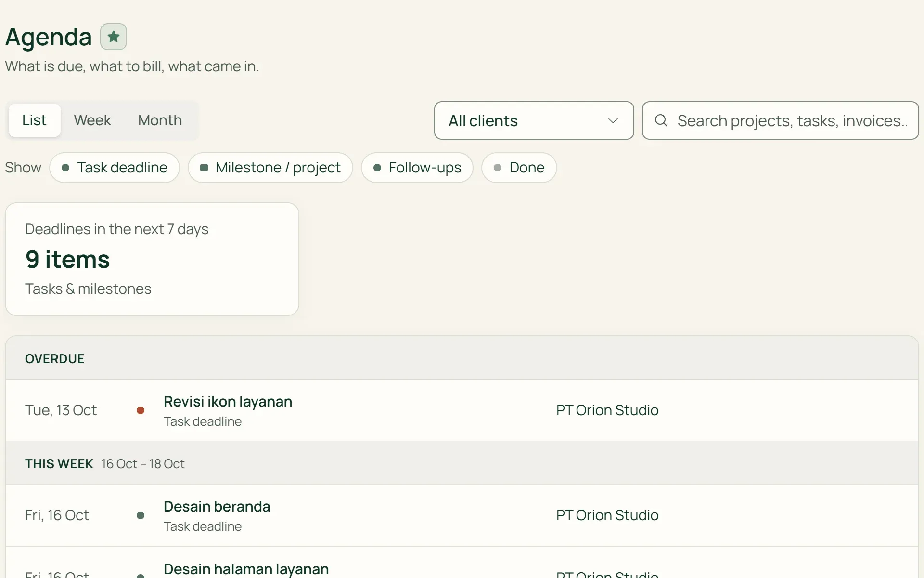Click PT Orion Studio in the Desain beranda row
The width and height of the screenshot is (924, 578).
[x=607, y=515]
